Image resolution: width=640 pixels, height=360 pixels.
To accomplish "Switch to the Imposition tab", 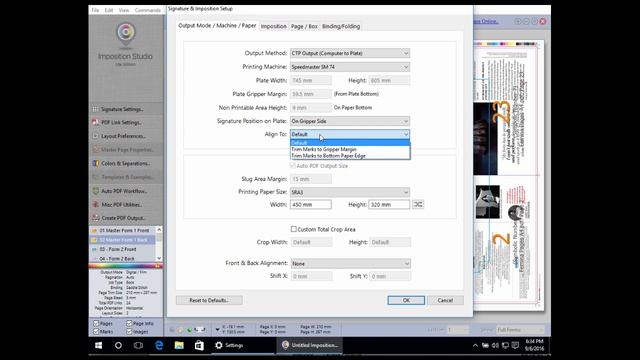I will click(273, 26).
